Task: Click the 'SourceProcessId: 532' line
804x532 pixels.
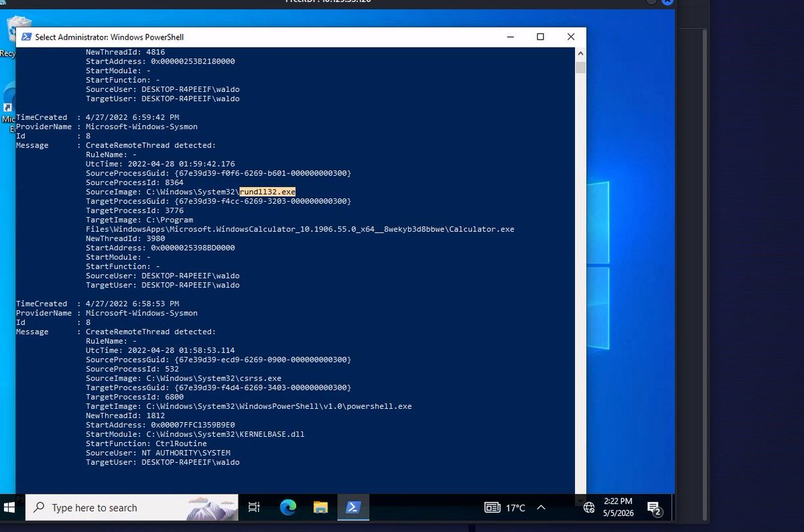Action: tap(132, 369)
